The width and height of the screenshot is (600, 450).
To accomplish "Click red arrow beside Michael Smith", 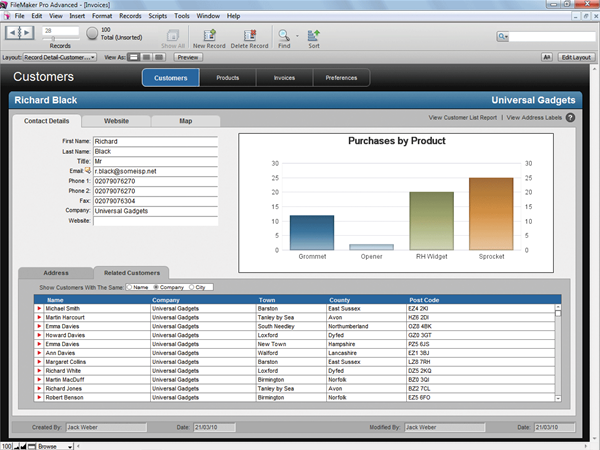I will click(39, 309).
